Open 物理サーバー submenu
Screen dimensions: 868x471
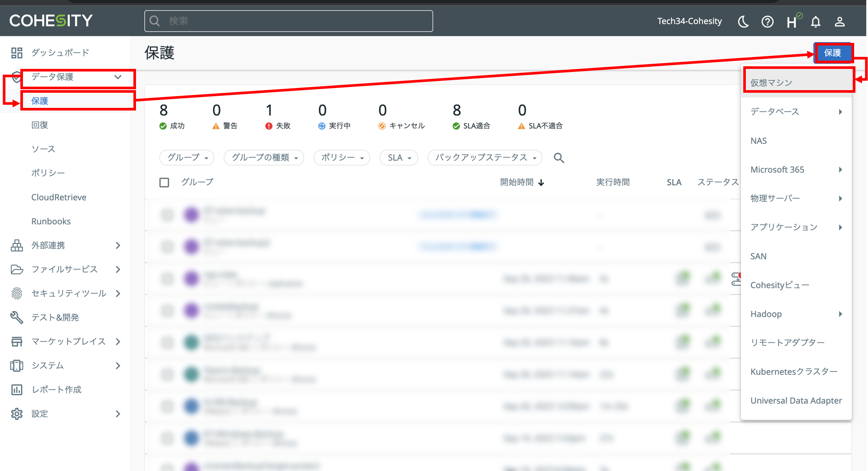[796, 198]
